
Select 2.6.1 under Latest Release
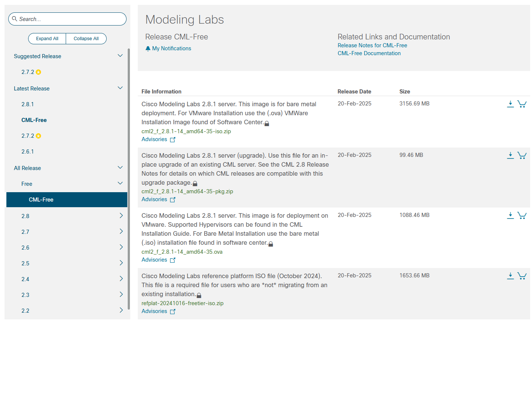click(x=27, y=152)
